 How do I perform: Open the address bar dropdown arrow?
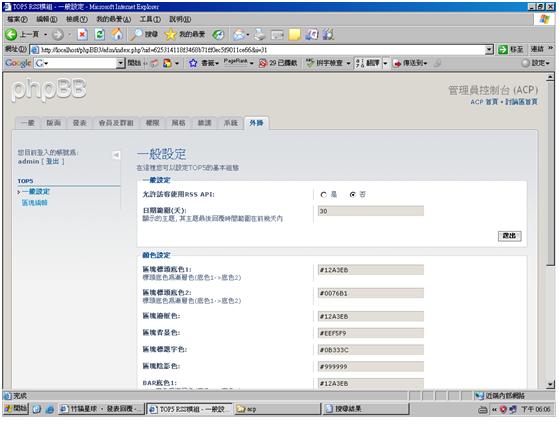[x=489, y=50]
